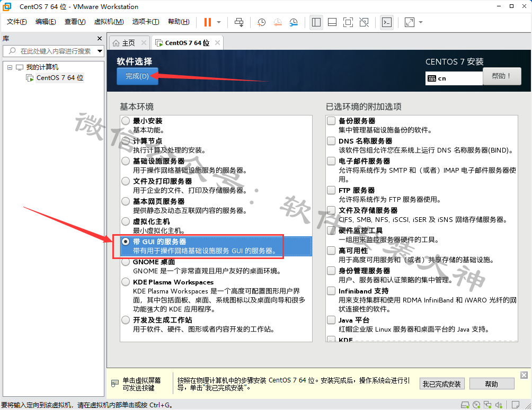This screenshot has height=410, width=532.
Task: Select CentOS 7 64 位 in the library tree
Action: [60, 78]
